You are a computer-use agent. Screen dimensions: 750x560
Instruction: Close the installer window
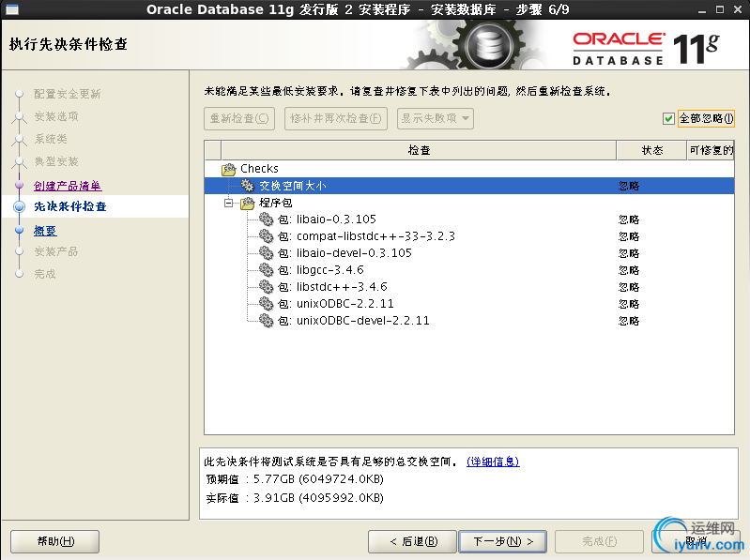738,9
